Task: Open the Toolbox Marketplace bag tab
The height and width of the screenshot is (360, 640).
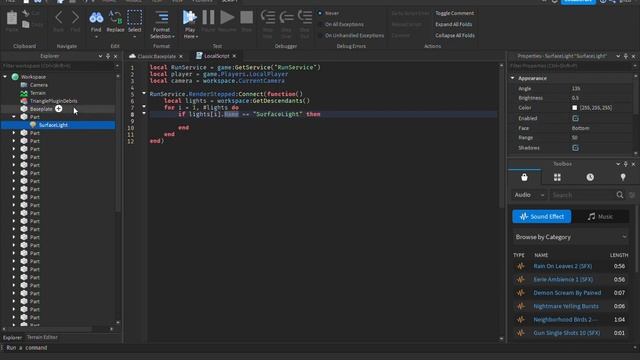Action: (524, 177)
